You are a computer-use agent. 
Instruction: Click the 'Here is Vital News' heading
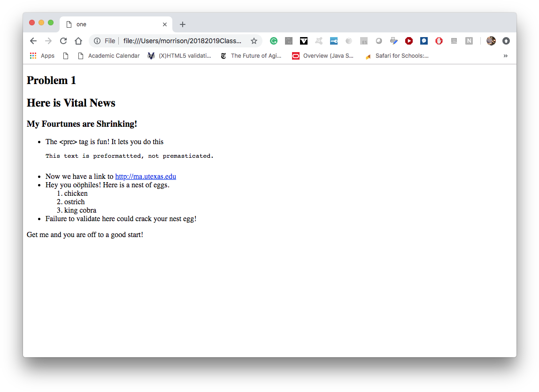pos(71,103)
